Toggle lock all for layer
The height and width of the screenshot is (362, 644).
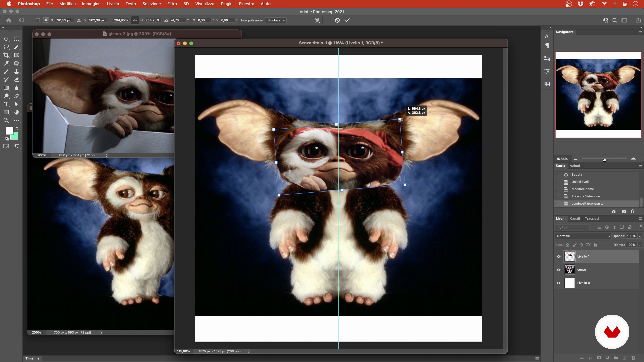click(595, 245)
